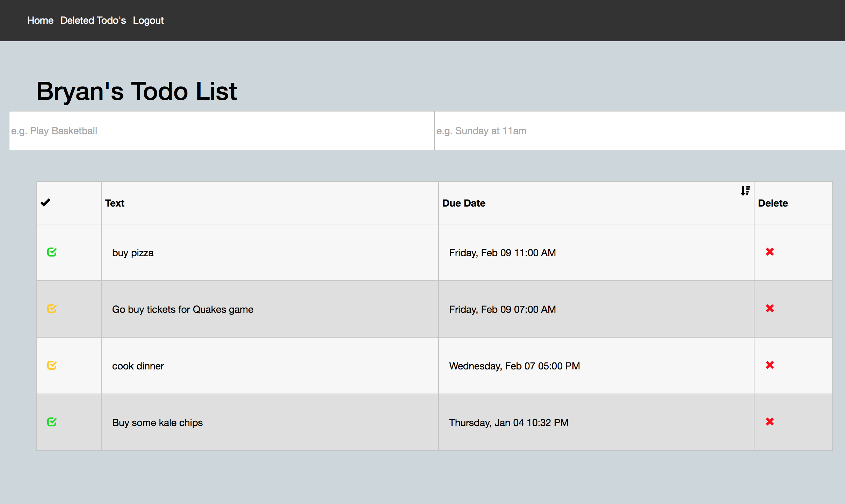The width and height of the screenshot is (845, 504).
Task: Select the 'cook dinner' text cell
Action: pos(138,366)
